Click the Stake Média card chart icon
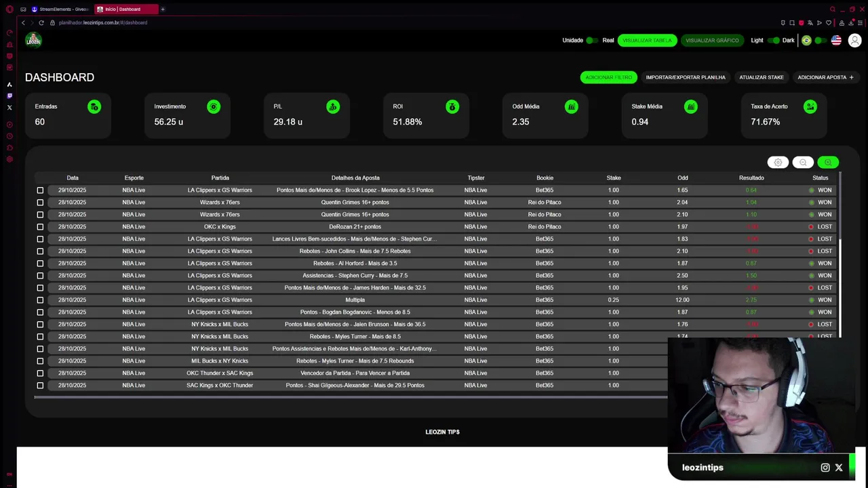The height and width of the screenshot is (488, 868). point(691,106)
